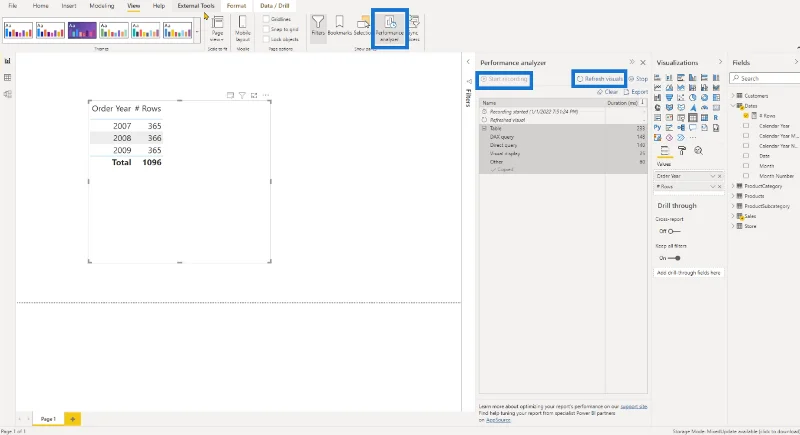Switch to Report view in left sidebar
This screenshot has height=435, width=800.
click(8, 61)
